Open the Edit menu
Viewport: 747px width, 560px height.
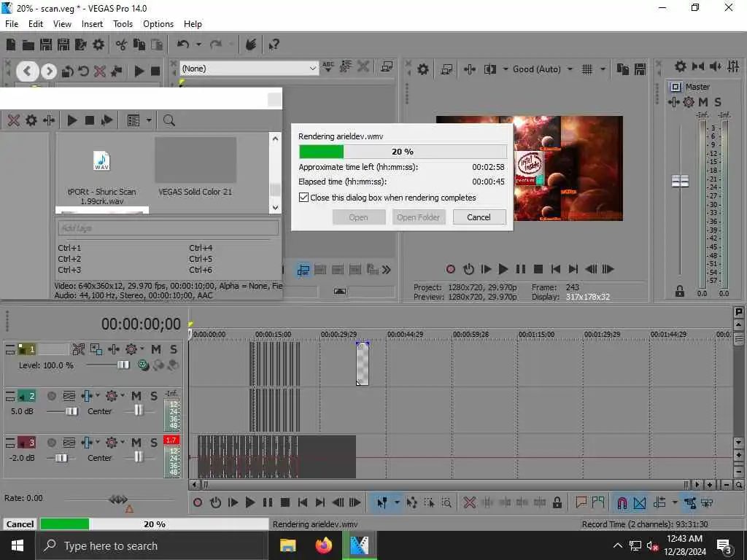[36, 24]
